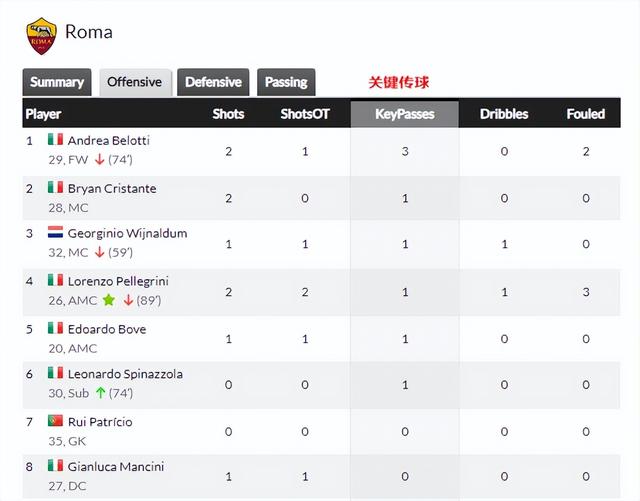Click Pellegrini's red substituted-off arrow
This screenshot has width=640, height=501.
click(x=128, y=300)
